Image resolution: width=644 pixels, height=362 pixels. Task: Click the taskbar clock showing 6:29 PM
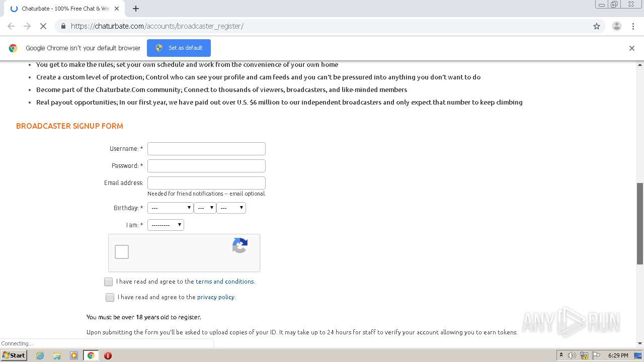coord(618,355)
